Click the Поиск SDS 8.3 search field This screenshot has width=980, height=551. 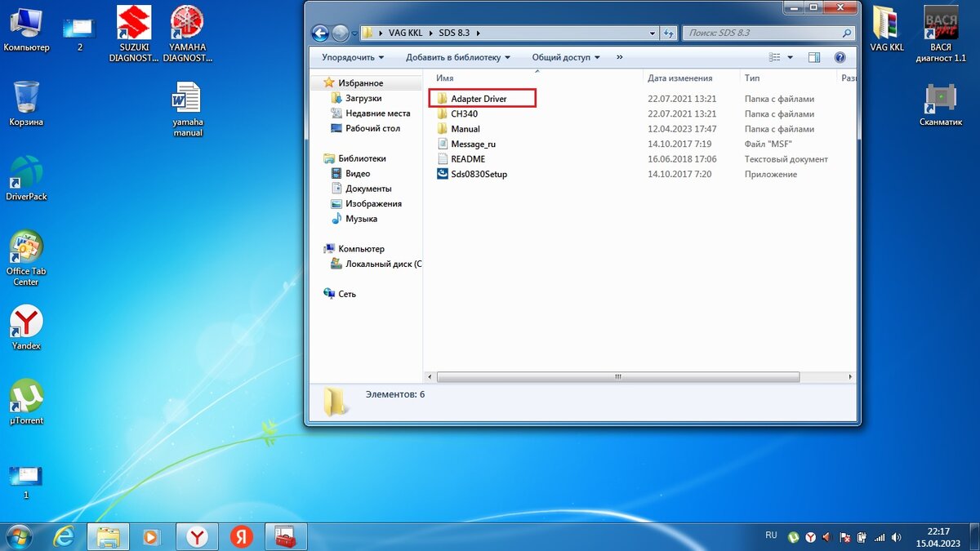pyautogui.click(x=764, y=33)
